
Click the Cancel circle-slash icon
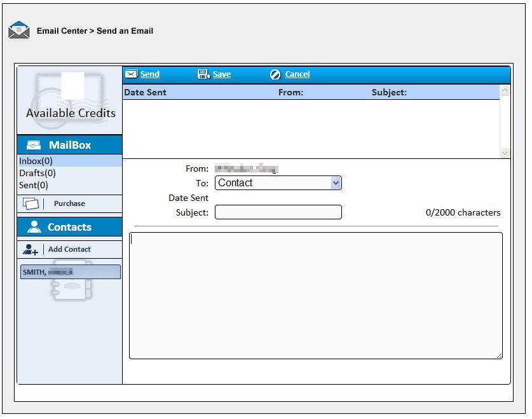point(275,74)
